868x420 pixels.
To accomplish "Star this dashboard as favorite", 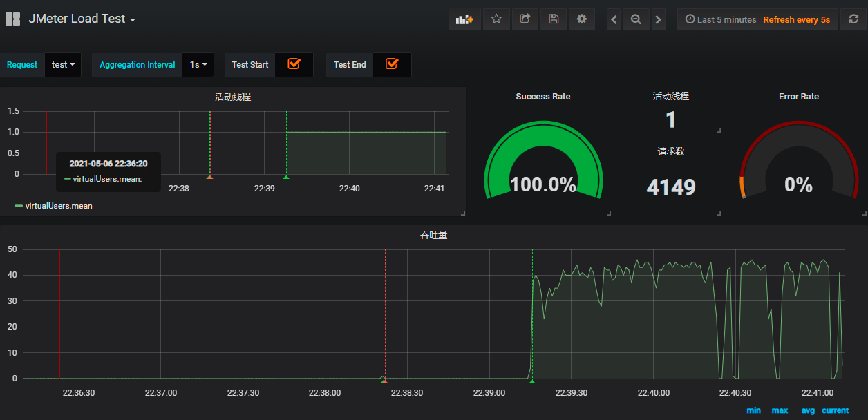I will pos(496,19).
